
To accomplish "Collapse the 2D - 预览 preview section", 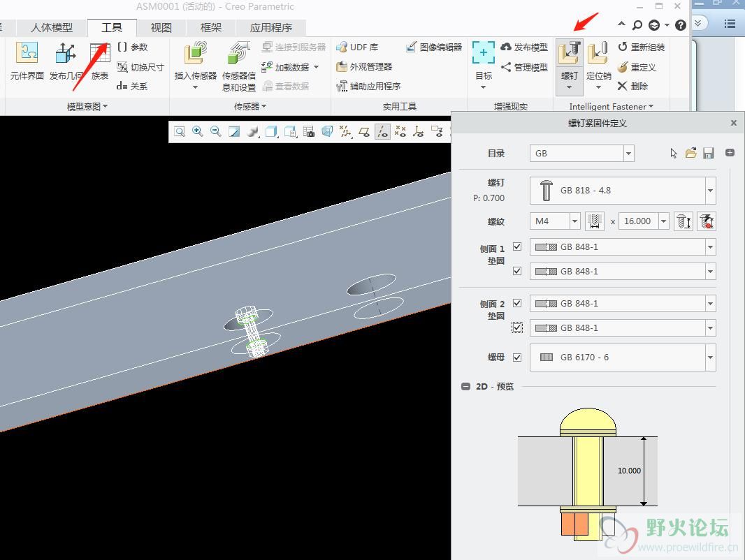I will click(465, 386).
